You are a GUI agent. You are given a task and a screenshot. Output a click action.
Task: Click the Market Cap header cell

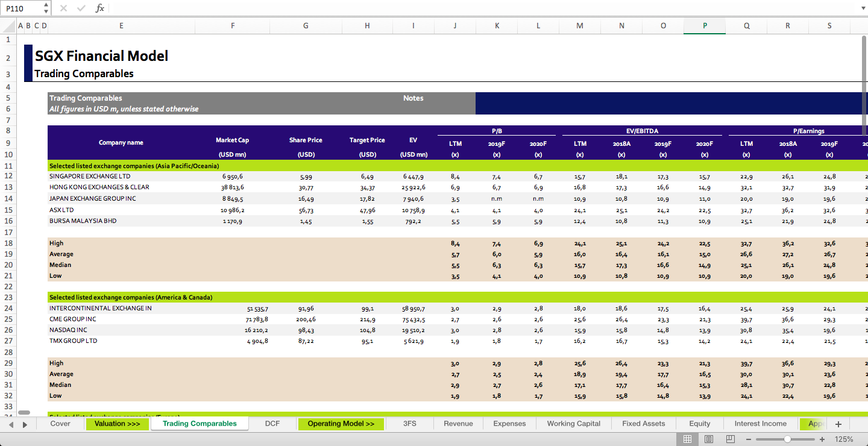click(x=232, y=140)
